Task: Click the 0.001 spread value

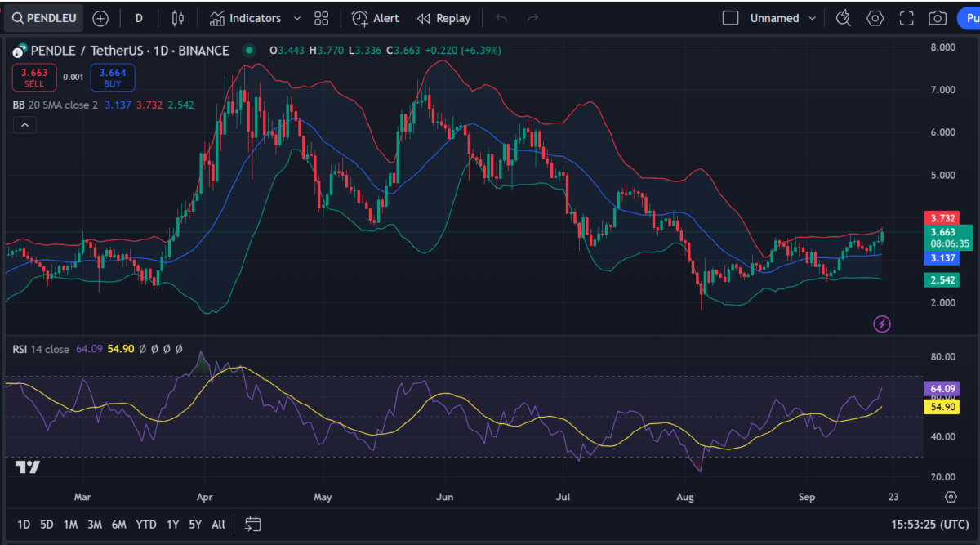Action: [73, 78]
